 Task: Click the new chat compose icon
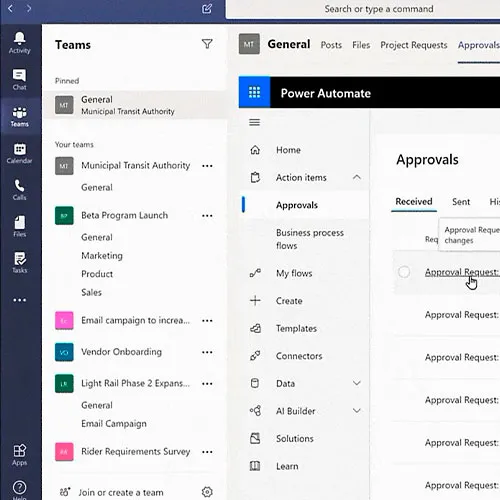click(207, 9)
